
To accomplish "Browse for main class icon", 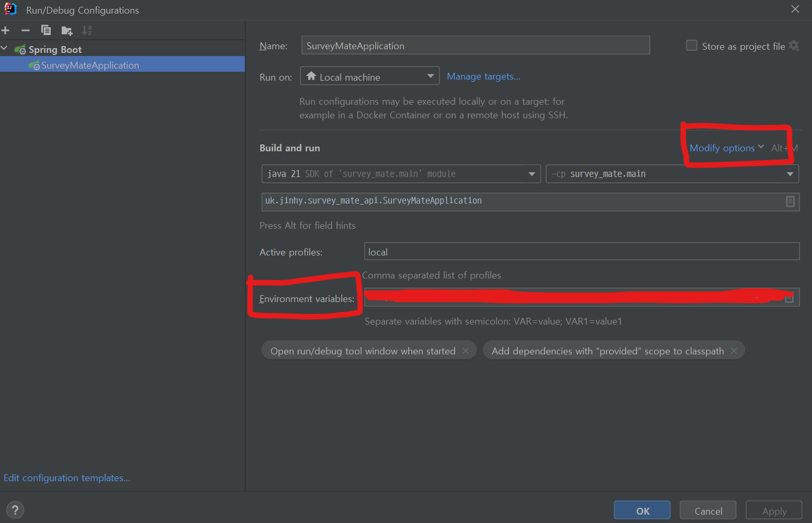I will [x=791, y=202].
